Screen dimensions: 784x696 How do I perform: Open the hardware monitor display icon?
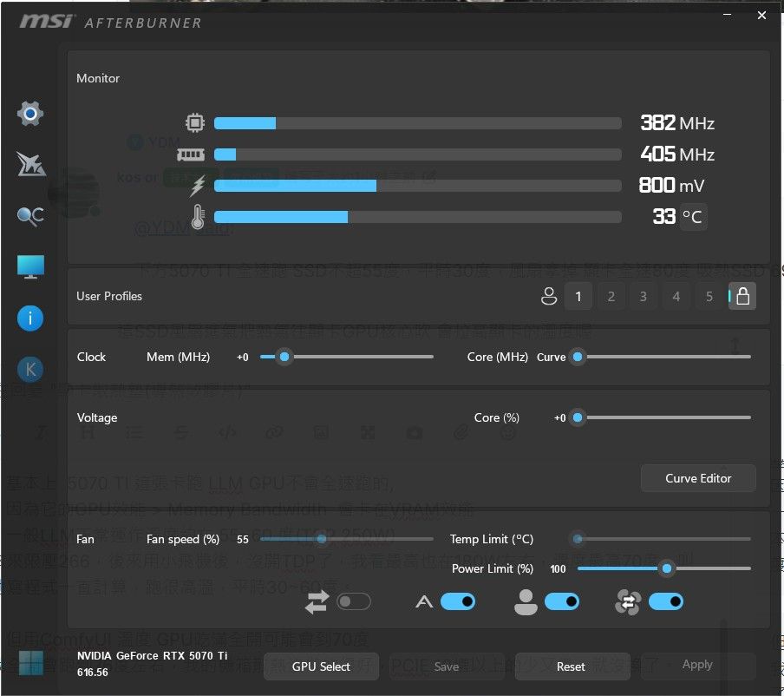coord(30,266)
